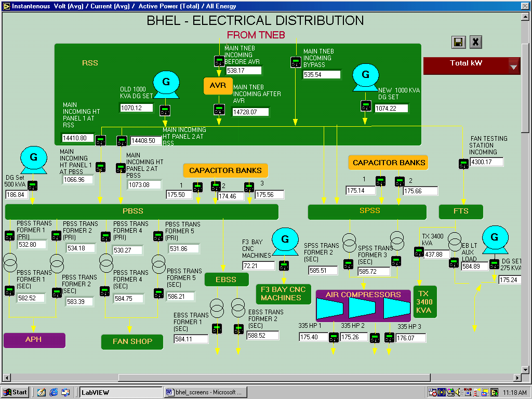Image resolution: width=532 pixels, height=399 pixels.
Task: Click the 14410.80 HT Panel 1 value
Action: pyautogui.click(x=78, y=138)
